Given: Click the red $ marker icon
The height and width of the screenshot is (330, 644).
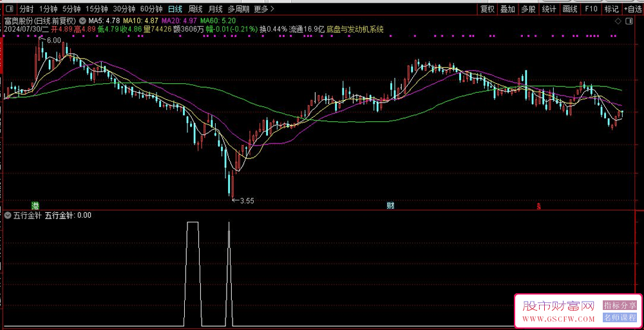Looking at the screenshot, I should [x=538, y=206].
